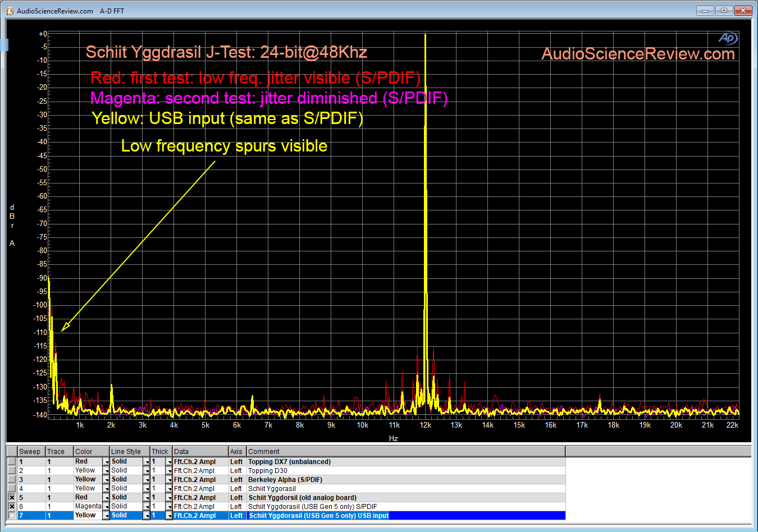The height and width of the screenshot is (532, 758).
Task: Disable sweep 5 old analog board checkbox
Action: 12,498
